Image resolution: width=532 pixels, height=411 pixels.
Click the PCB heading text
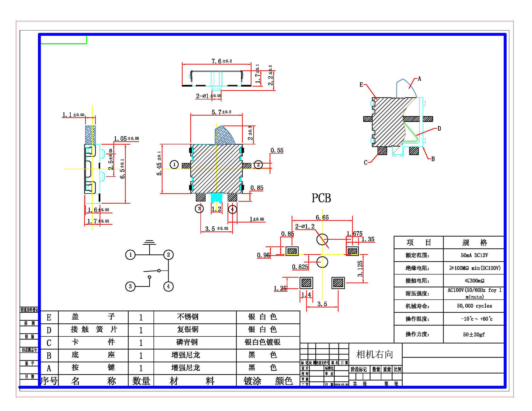click(321, 198)
